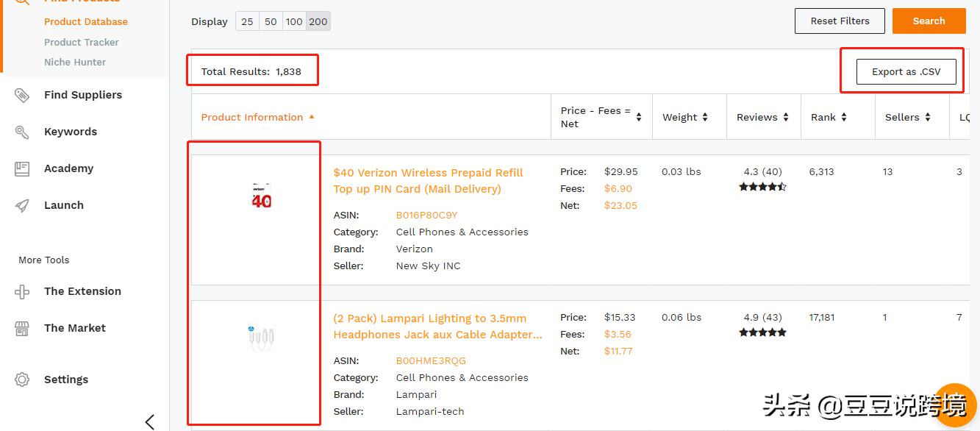980x431 pixels.
Task: Click the Verizon $40 refill card thumbnail
Action: click(x=261, y=196)
